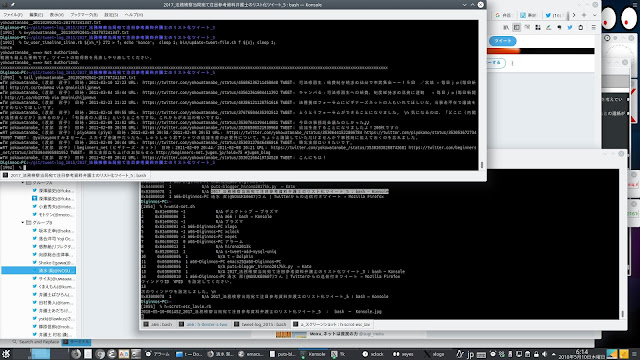This screenshot has width=640, height=360.
Task: Open the KDE application launcher
Action: pos(6,354)
